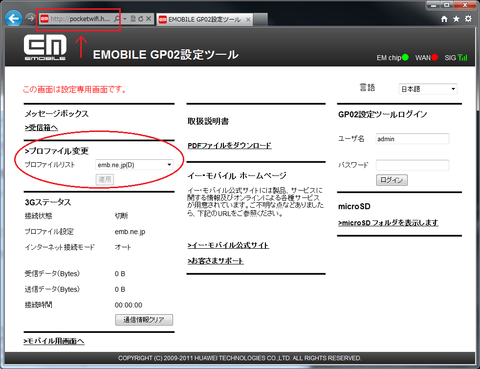Click the 取扱説明書 heading

tap(208, 121)
